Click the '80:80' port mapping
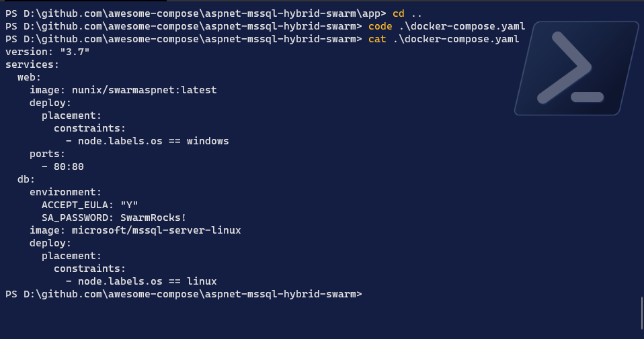The height and width of the screenshot is (339, 644). [x=69, y=166]
